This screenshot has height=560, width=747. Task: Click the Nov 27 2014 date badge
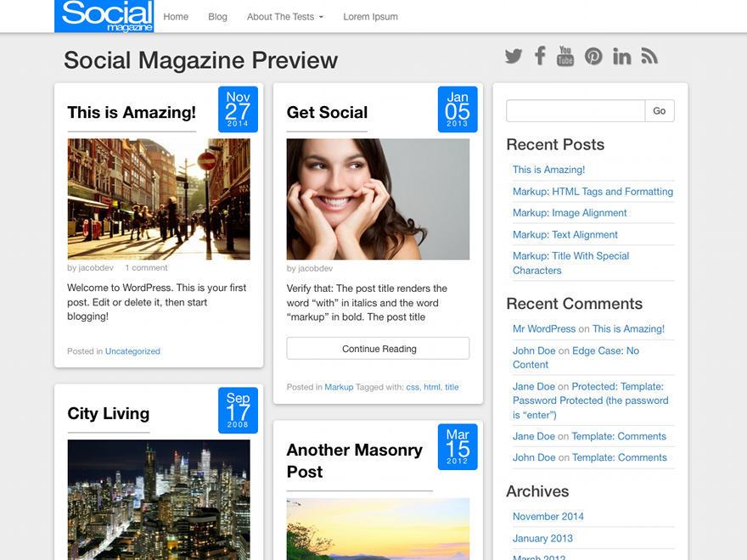pos(238,109)
